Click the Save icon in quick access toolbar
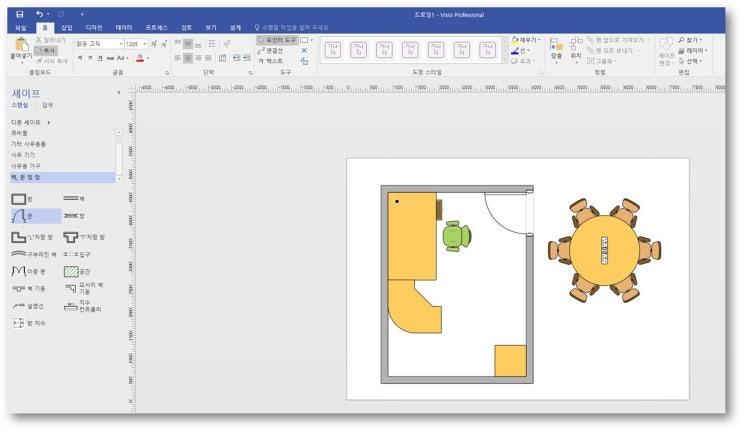The width and height of the screenshot is (743, 431). point(19,14)
